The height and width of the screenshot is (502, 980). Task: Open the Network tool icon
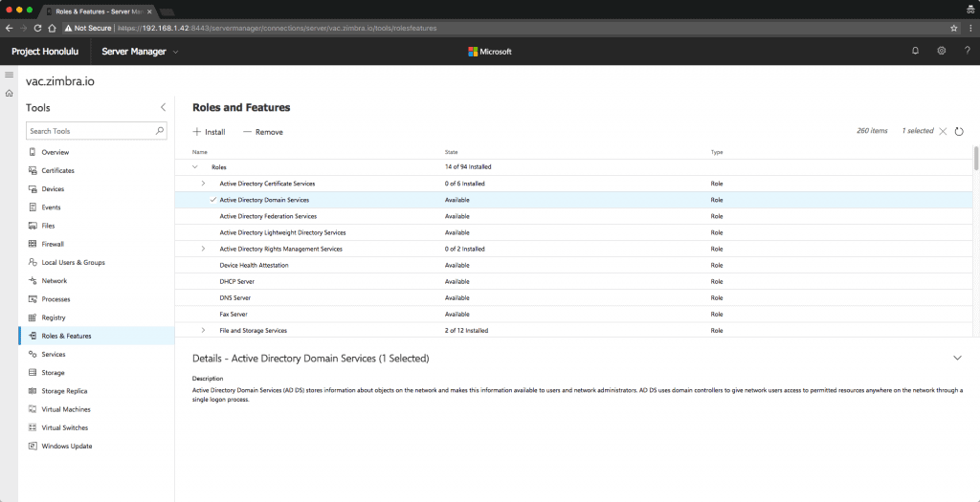[x=33, y=281]
